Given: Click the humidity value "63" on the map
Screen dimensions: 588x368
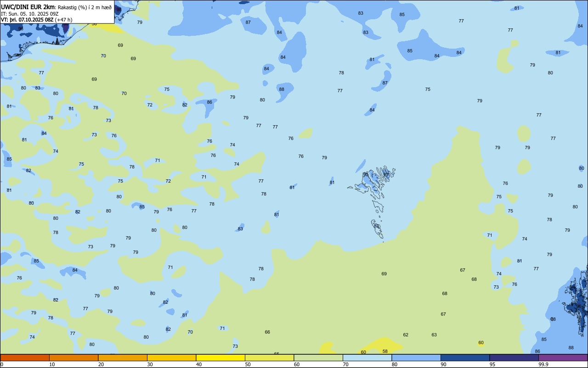Looking at the screenshot, I should coord(434,335).
